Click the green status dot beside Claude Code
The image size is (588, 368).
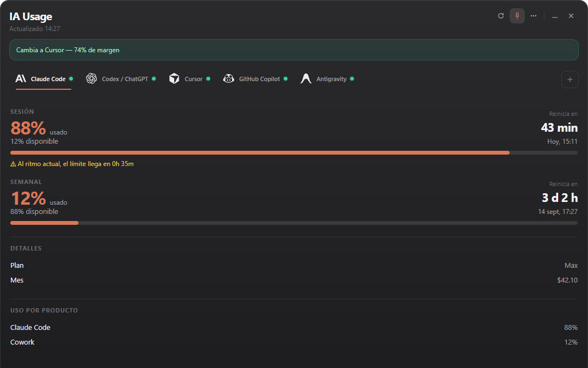coord(71,79)
